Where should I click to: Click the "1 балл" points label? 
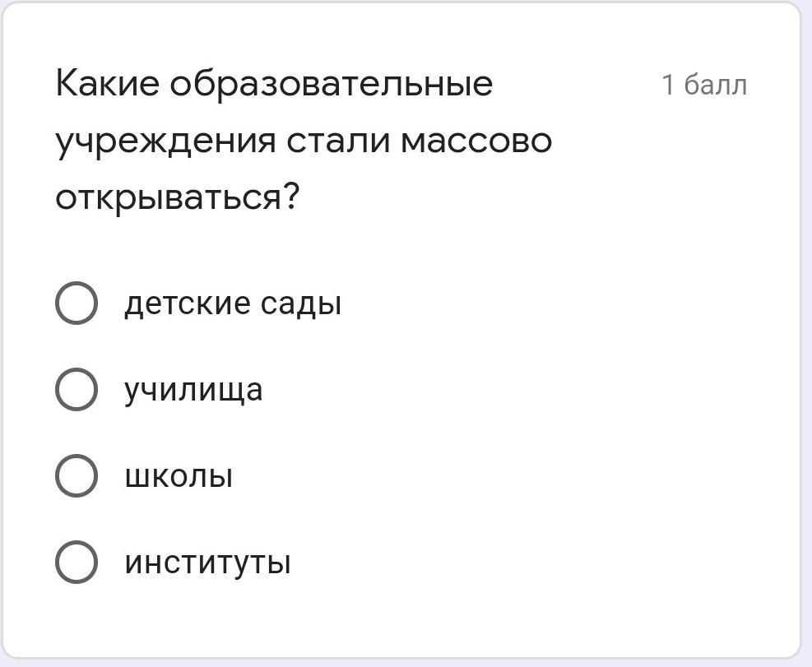pos(704,85)
